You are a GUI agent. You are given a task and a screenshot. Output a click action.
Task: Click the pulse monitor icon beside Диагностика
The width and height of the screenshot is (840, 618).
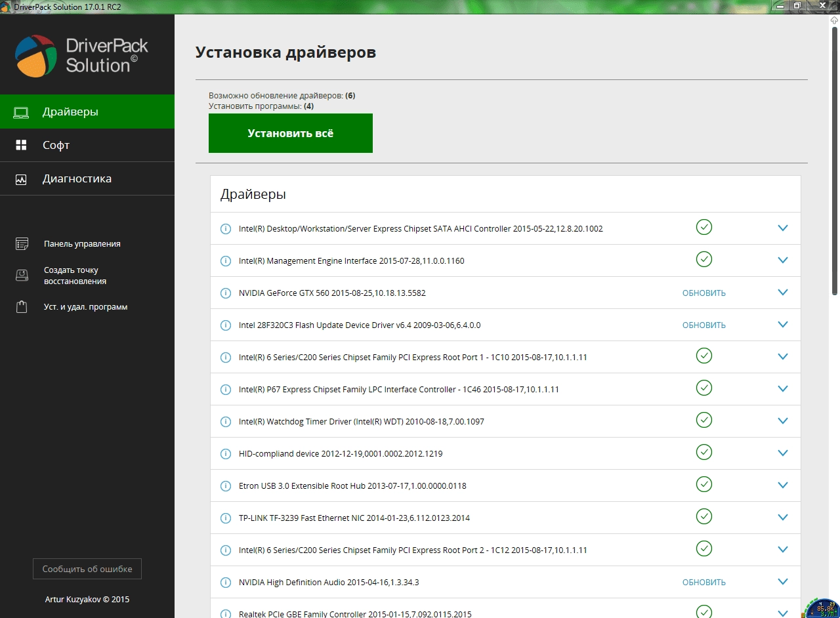pyautogui.click(x=21, y=179)
